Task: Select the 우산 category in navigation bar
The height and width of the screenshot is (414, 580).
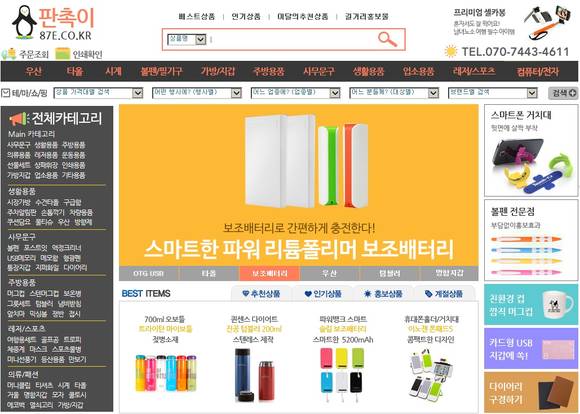Action: click(x=34, y=71)
